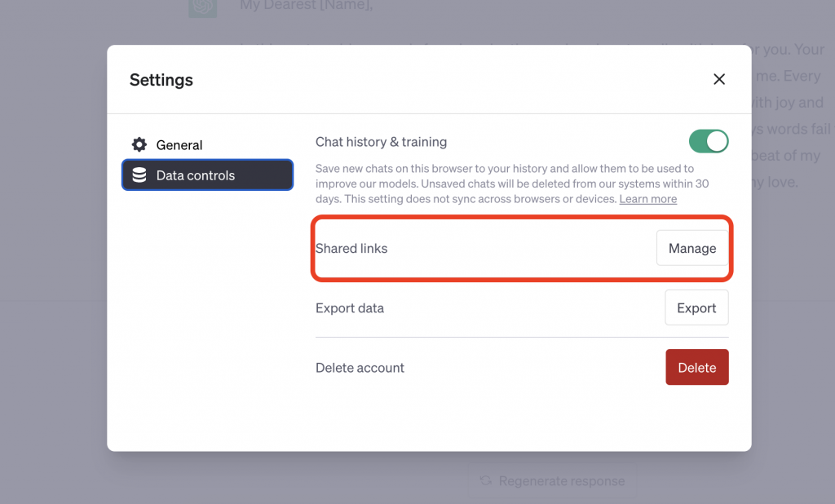The image size is (835, 504).
Task: Toggle off Chat history & training
Action: pos(708,140)
